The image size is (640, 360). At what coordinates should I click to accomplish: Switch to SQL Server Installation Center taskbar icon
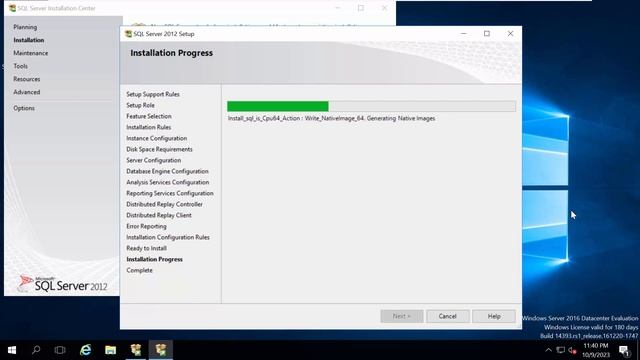tap(136, 350)
